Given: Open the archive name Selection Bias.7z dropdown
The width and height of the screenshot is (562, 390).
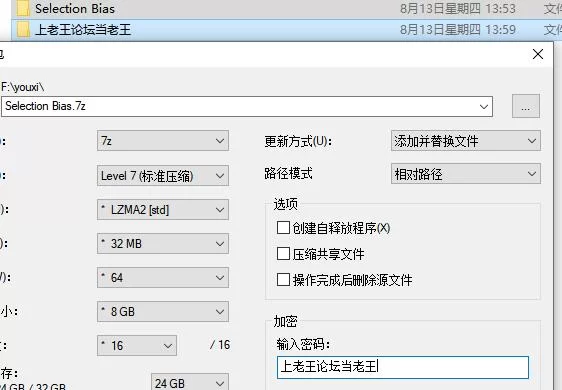Looking at the screenshot, I should 484,106.
